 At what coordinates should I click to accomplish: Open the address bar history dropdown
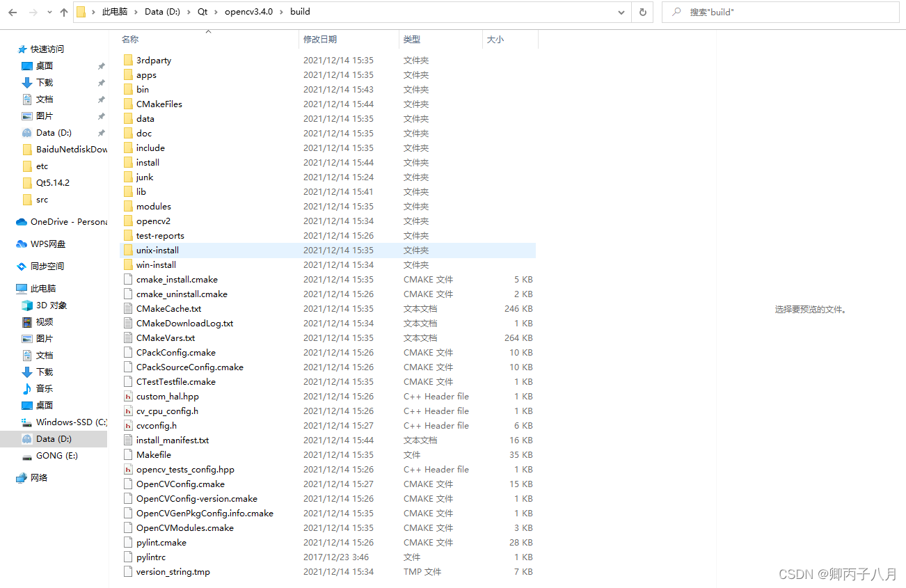621,12
